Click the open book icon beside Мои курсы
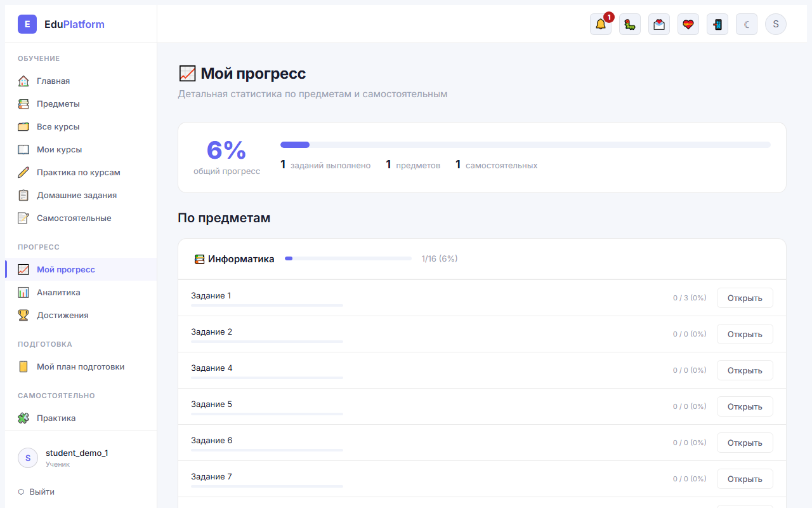This screenshot has height=508, width=812. pos(23,149)
